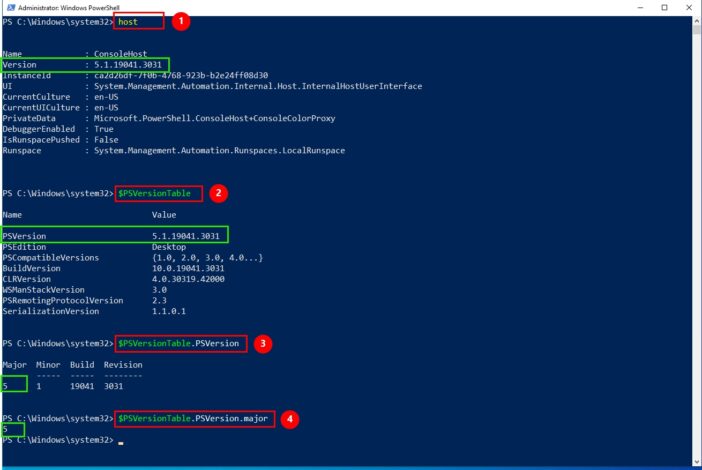Maximize the PowerShell window

664,7
